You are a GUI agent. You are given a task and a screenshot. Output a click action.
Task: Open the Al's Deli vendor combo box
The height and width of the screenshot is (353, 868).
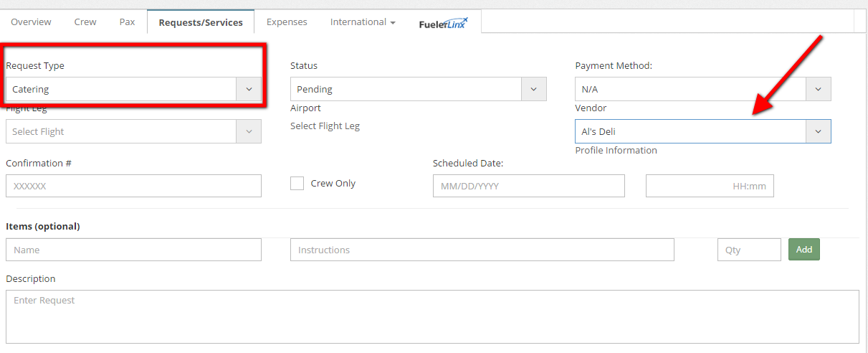point(703,131)
